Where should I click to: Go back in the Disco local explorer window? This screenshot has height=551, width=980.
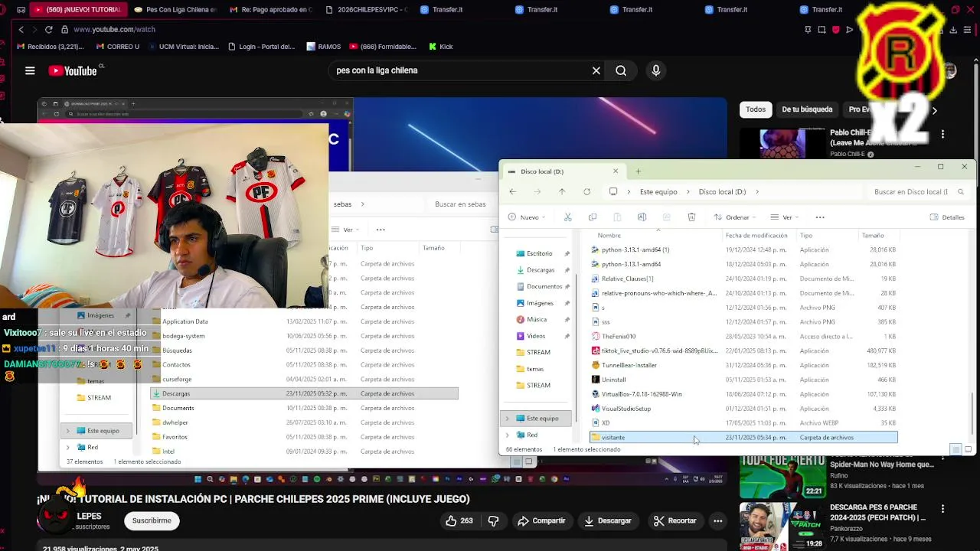click(512, 192)
